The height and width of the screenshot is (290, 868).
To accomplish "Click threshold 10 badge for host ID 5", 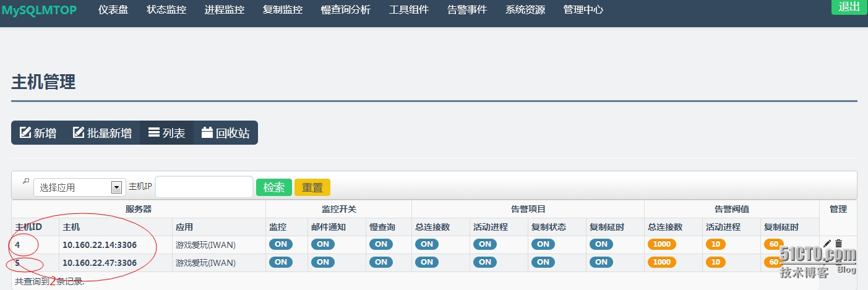I will (716, 262).
